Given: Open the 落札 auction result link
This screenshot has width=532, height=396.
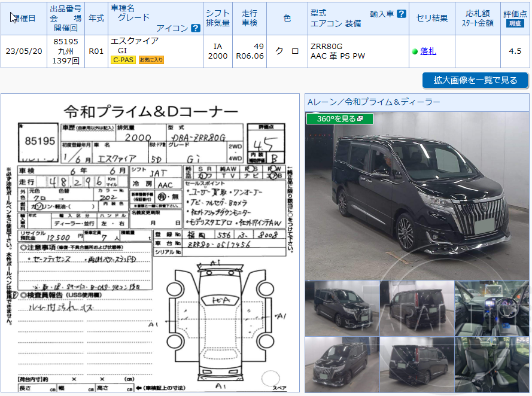Looking at the screenshot, I should point(428,51).
